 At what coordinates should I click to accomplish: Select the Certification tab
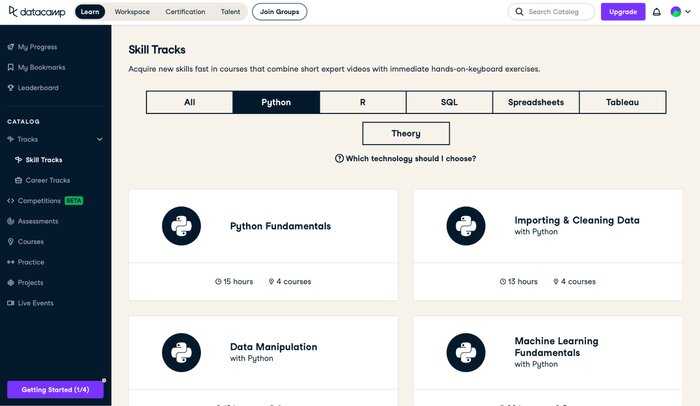(x=185, y=12)
